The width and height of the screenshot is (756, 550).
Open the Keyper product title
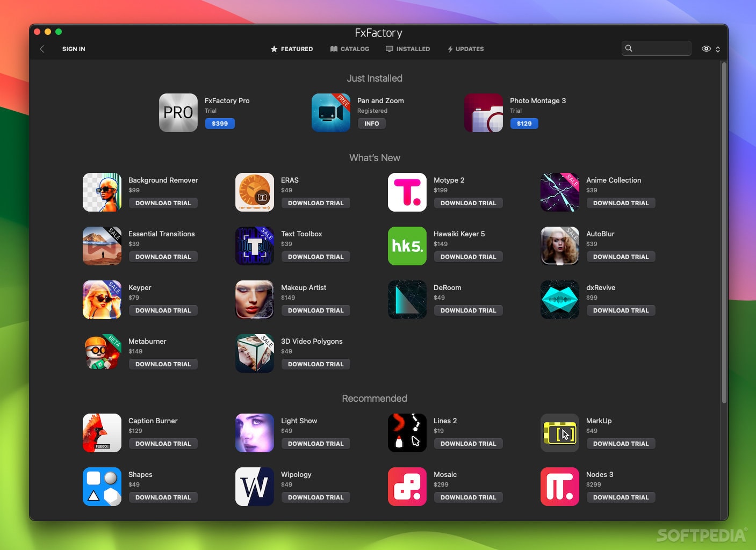click(x=140, y=287)
